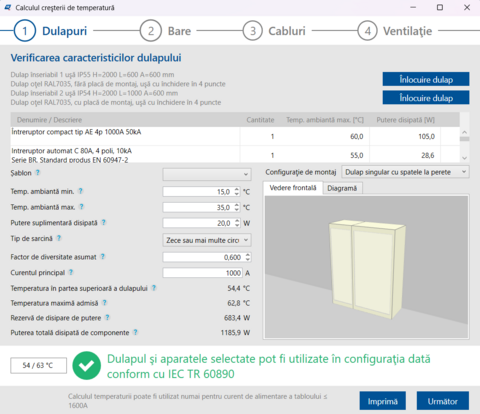Show help for Puterea totală disipată
Viewport: 480px width, 414px height.
pos(135,332)
